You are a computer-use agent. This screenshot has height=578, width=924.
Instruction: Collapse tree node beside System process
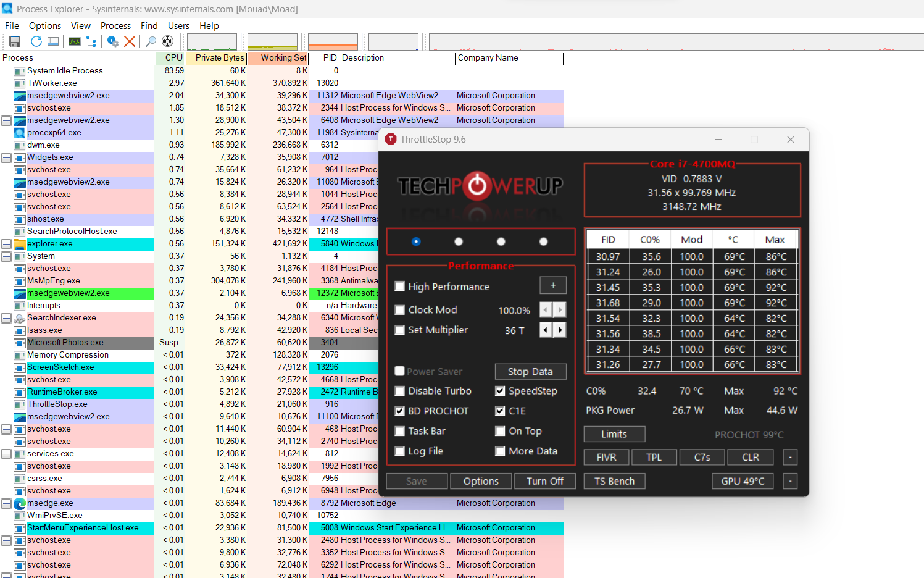click(x=6, y=256)
